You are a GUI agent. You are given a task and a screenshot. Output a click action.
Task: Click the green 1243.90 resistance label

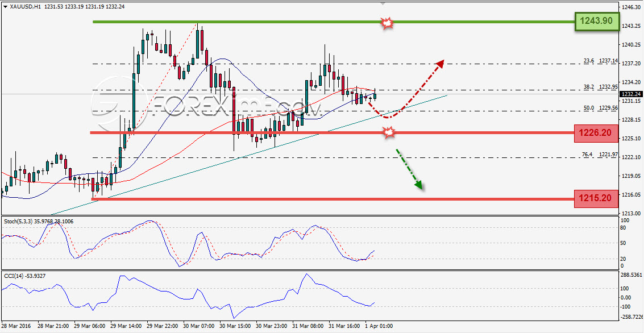pos(596,22)
